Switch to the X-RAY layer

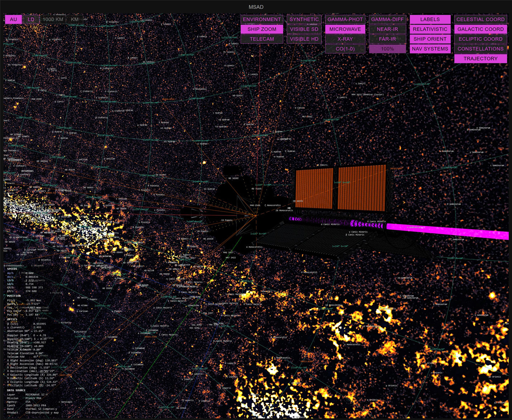point(345,39)
